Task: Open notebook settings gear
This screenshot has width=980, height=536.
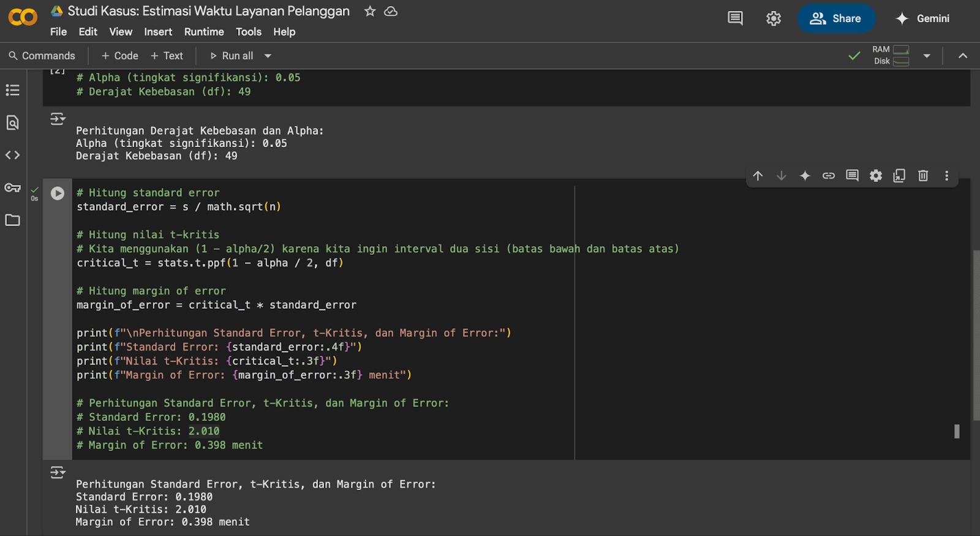Action: (x=774, y=19)
